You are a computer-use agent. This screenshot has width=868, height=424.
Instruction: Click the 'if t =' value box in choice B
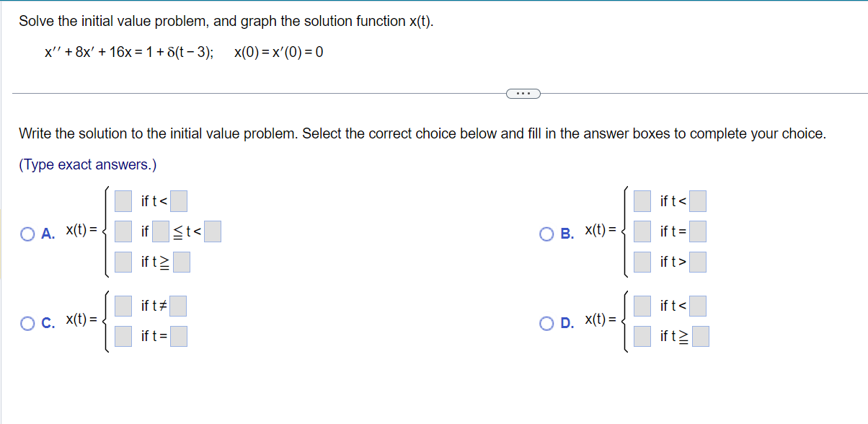click(x=697, y=231)
